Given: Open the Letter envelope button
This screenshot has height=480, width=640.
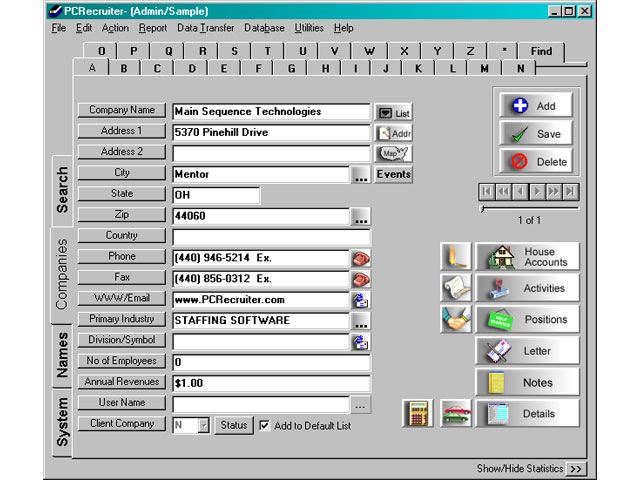Looking at the screenshot, I should pyautogui.click(x=528, y=351).
